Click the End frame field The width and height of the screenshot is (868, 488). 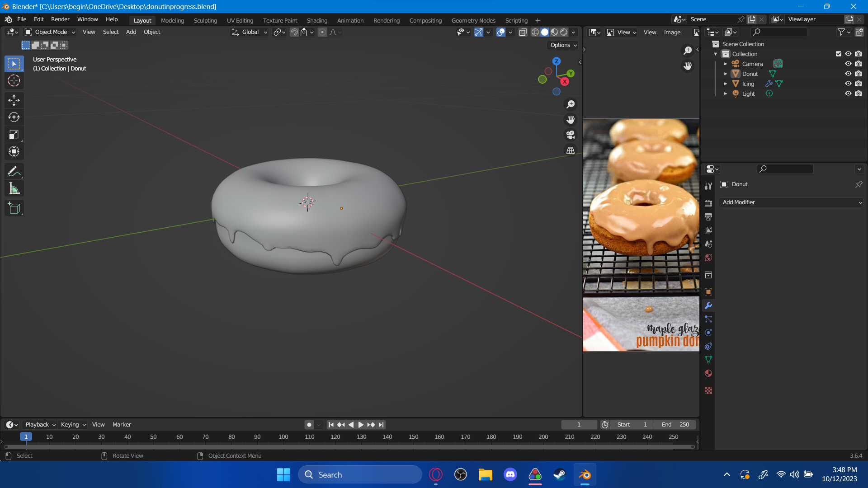coord(675,425)
